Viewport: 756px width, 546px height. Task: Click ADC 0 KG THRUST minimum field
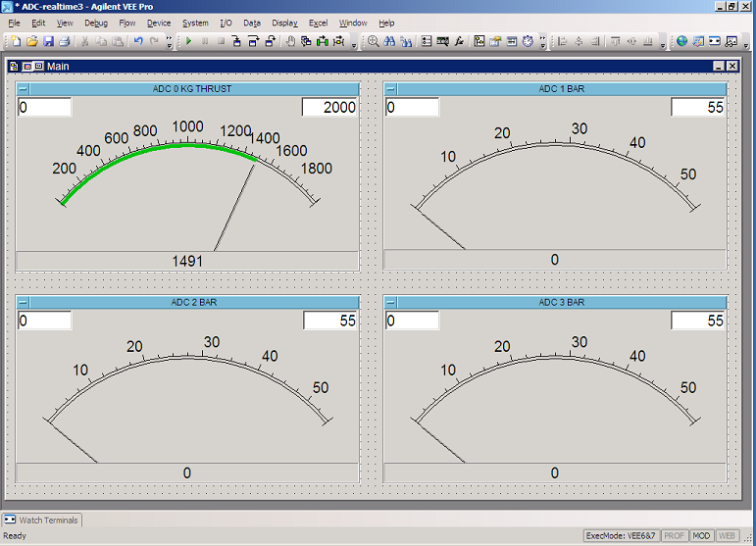[44, 107]
